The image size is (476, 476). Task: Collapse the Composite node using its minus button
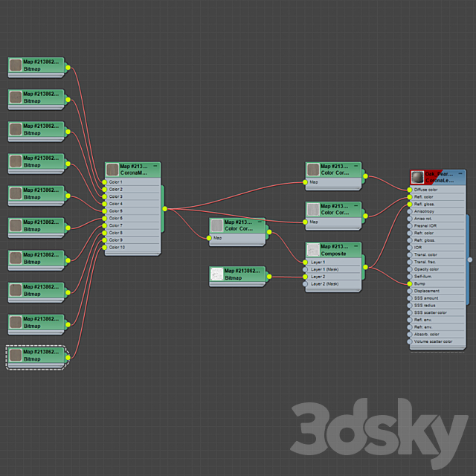pos(356,245)
